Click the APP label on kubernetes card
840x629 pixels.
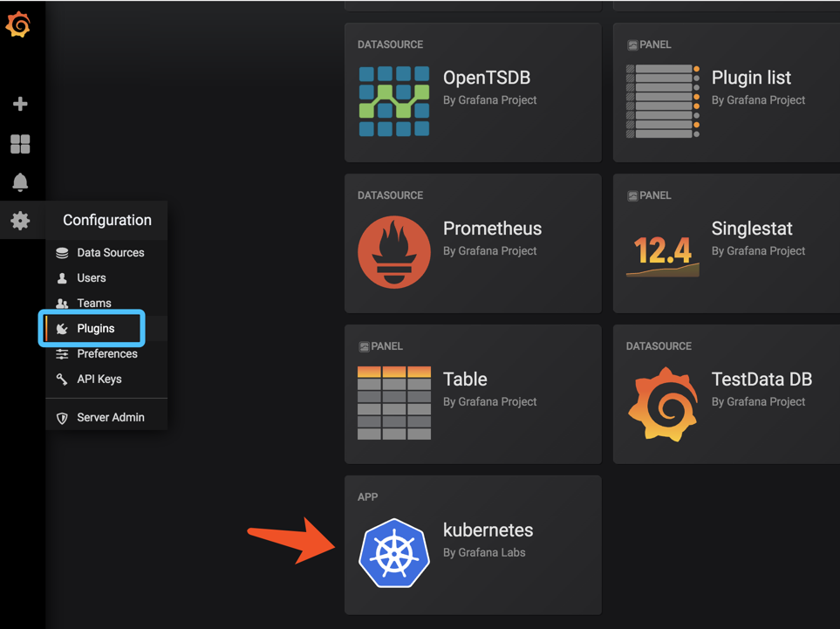pos(367,496)
